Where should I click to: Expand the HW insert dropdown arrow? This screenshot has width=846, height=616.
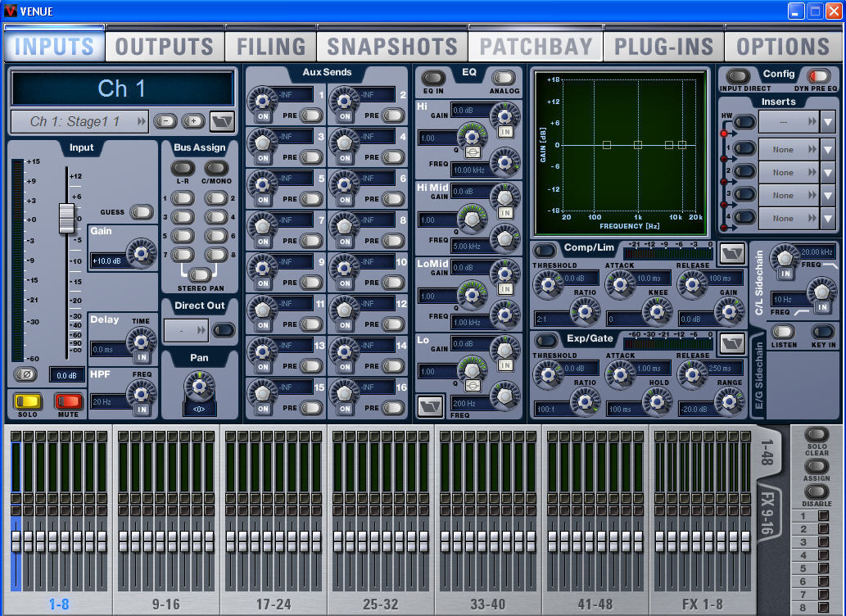point(828,122)
